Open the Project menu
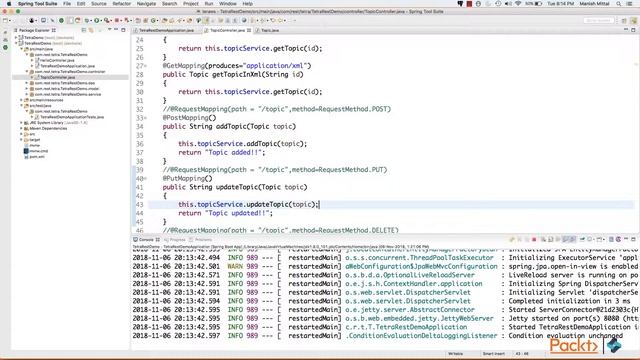 click(x=191, y=4)
